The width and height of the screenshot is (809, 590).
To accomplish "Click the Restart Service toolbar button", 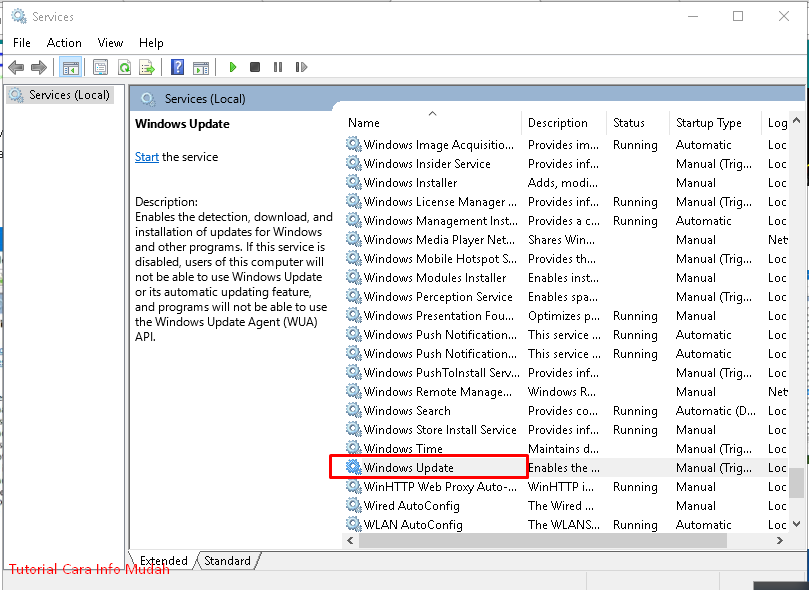I will click(x=301, y=67).
